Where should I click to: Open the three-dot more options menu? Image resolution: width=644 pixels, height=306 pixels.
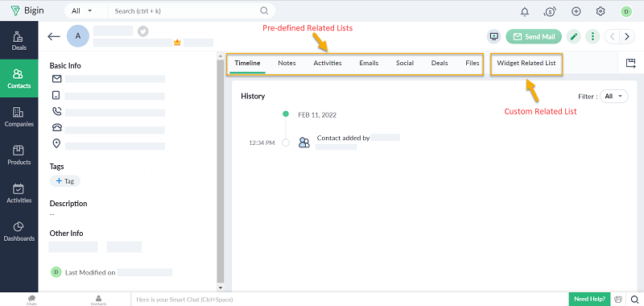point(592,36)
